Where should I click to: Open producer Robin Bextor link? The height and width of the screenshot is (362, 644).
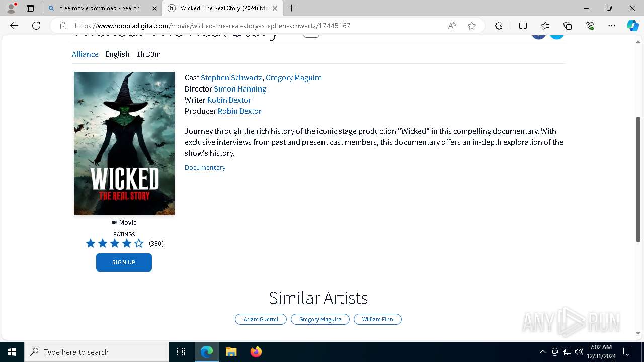click(239, 111)
